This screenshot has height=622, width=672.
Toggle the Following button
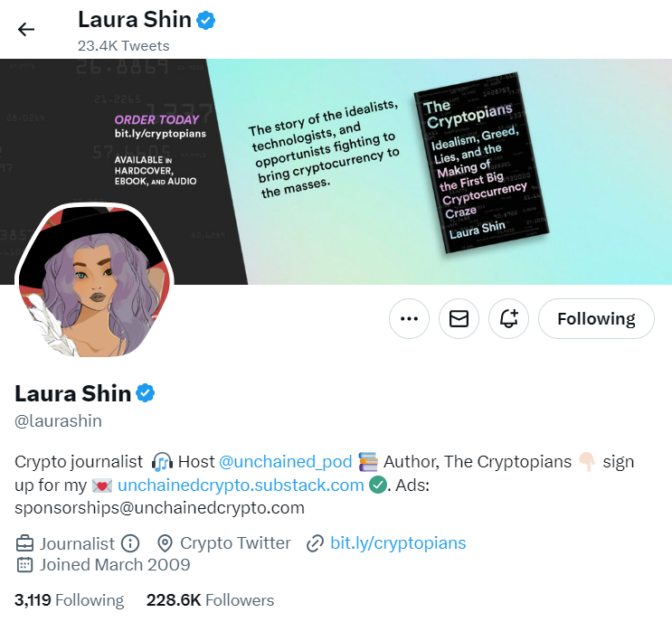596,319
